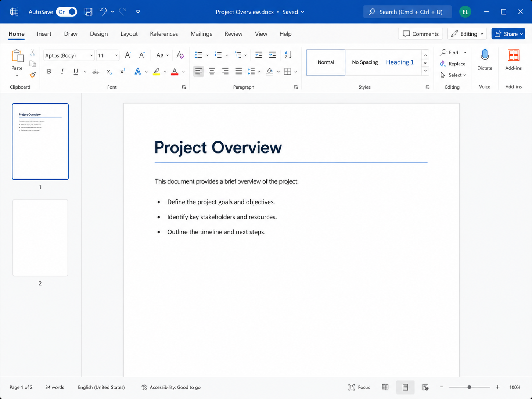532x399 pixels.
Task: Open the Editing mode dropdown
Action: click(x=467, y=34)
